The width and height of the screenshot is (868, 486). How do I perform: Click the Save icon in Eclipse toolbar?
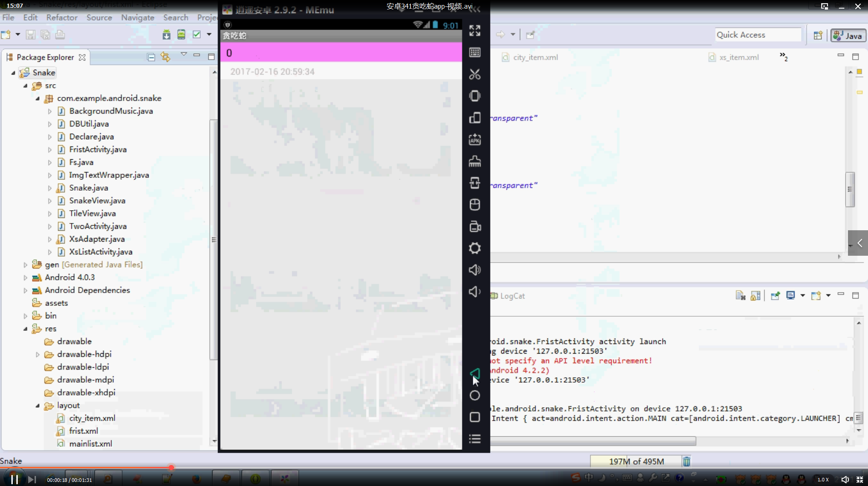point(30,35)
